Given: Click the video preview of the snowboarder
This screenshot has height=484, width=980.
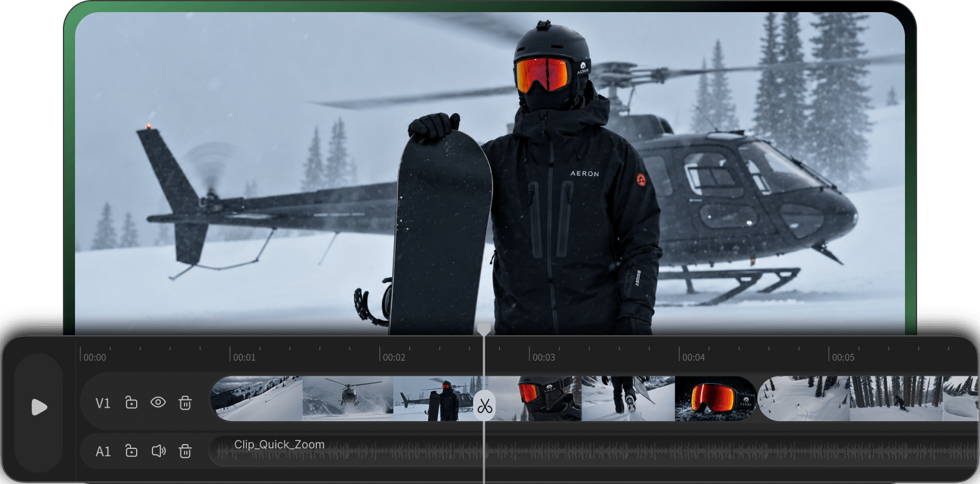Looking at the screenshot, I should click(x=490, y=174).
